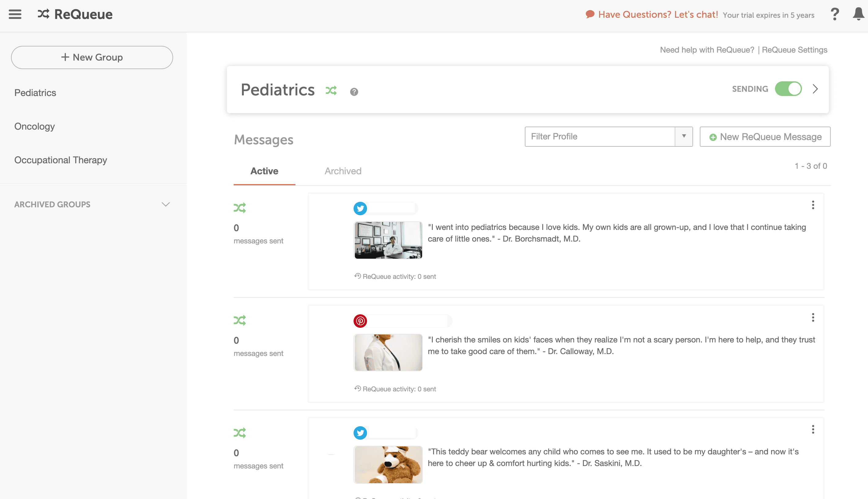This screenshot has width=868, height=499.
Task: Expand the Archived Groups section
Action: tap(92, 205)
